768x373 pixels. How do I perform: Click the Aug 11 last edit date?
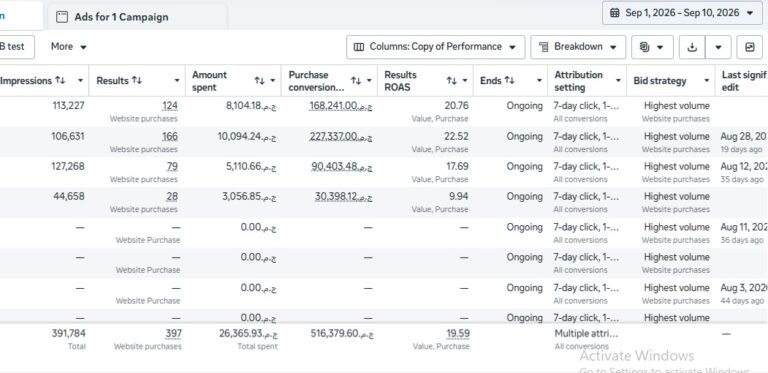(744, 227)
